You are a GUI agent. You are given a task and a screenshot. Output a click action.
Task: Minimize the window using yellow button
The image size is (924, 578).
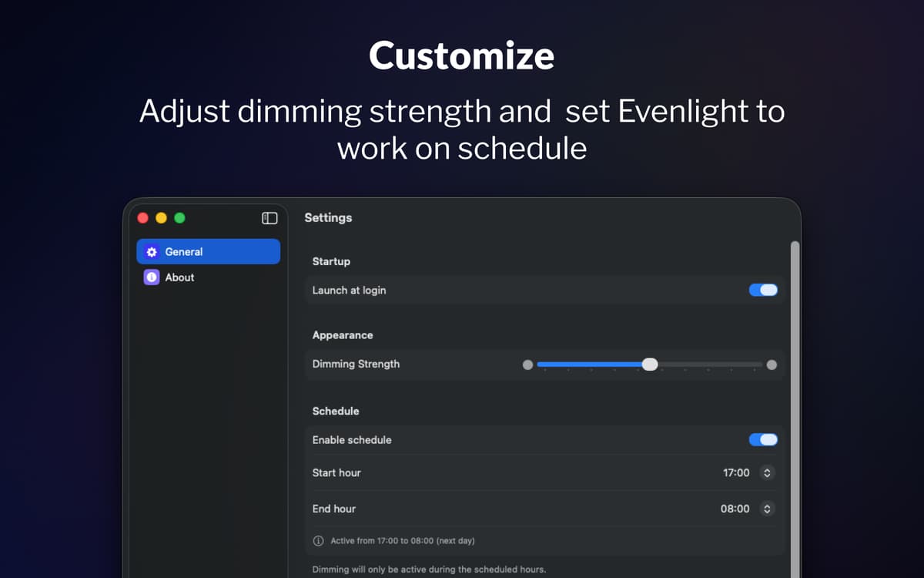pos(161,218)
